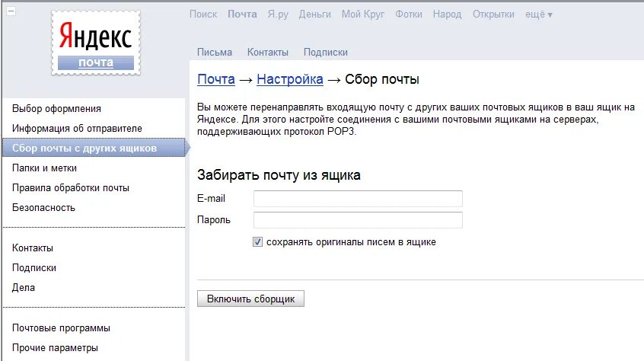Image resolution: width=644 pixels, height=361 pixels.
Task: Click the Почта breadcrumb link
Action: 216,79
